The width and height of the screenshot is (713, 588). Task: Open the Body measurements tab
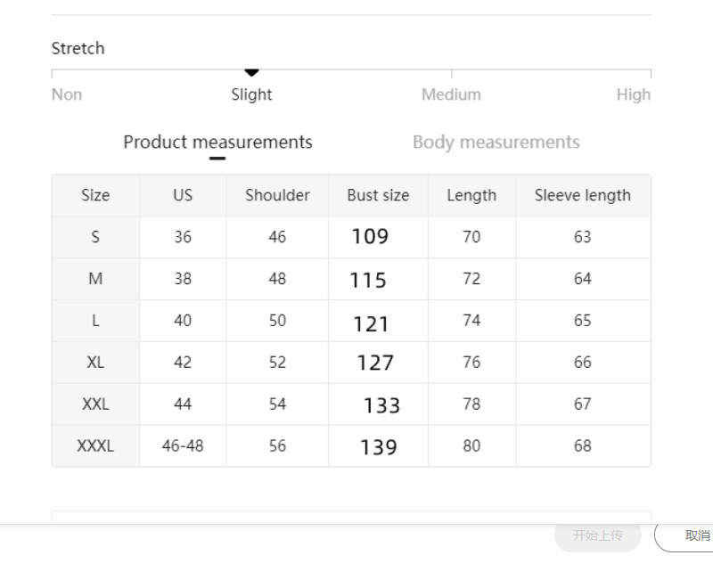496,143
